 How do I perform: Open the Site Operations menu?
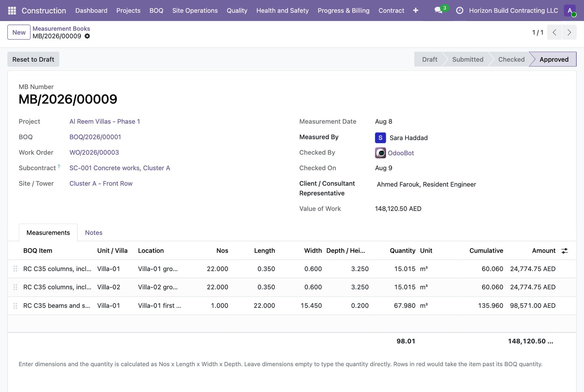(195, 11)
